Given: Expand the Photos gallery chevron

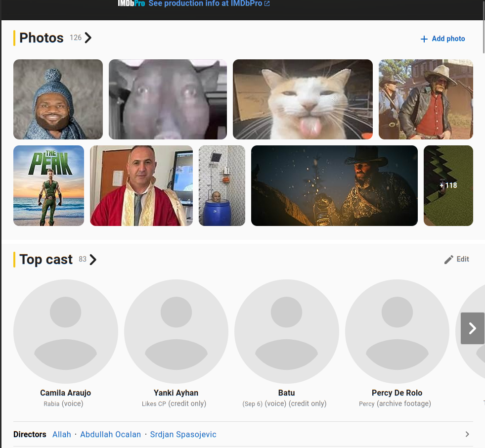Looking at the screenshot, I should (x=88, y=38).
